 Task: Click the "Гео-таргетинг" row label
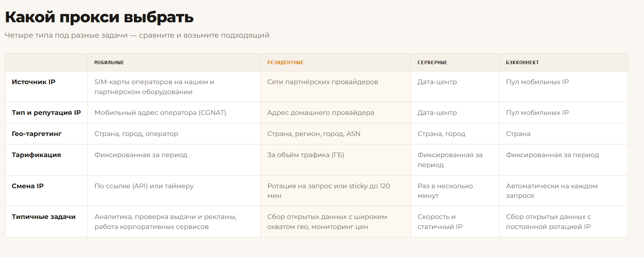(37, 134)
